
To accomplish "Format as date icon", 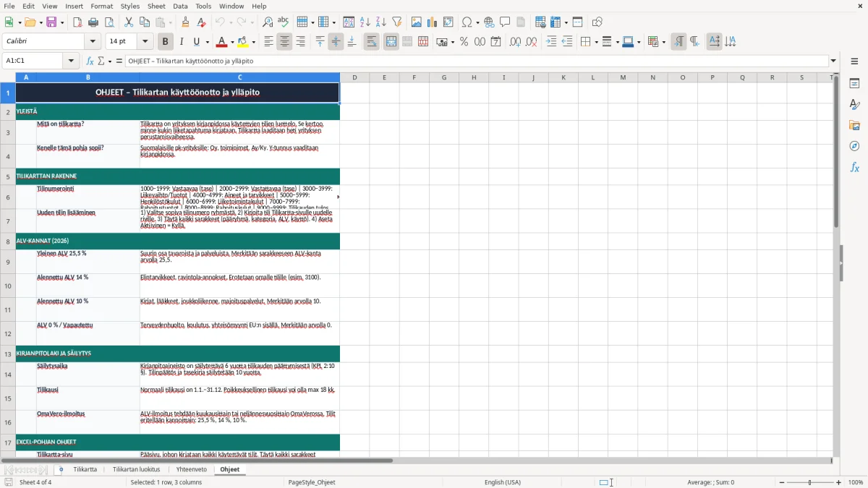I will click(x=496, y=42).
